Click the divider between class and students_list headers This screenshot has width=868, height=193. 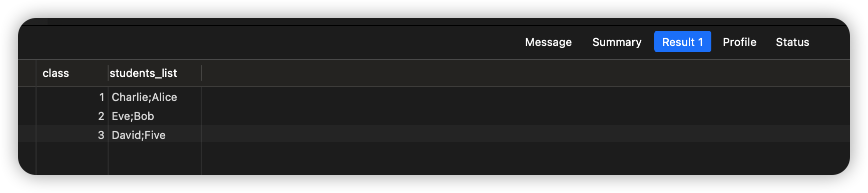(x=108, y=73)
